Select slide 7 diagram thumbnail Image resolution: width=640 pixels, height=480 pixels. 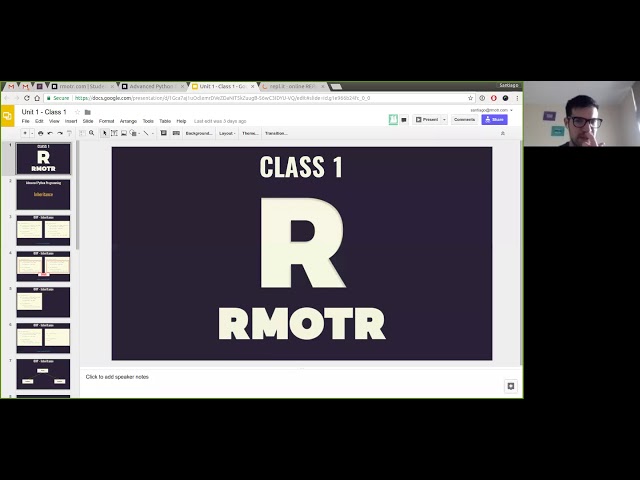click(x=43, y=374)
